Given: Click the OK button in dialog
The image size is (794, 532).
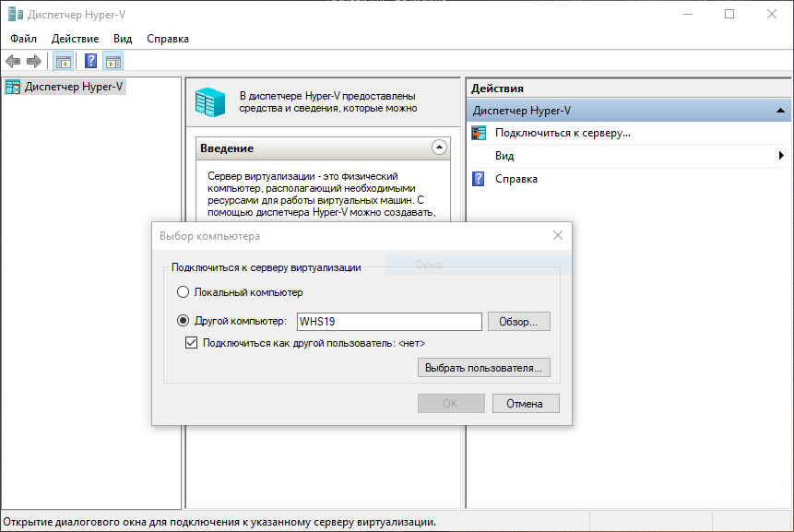Looking at the screenshot, I should (451, 404).
